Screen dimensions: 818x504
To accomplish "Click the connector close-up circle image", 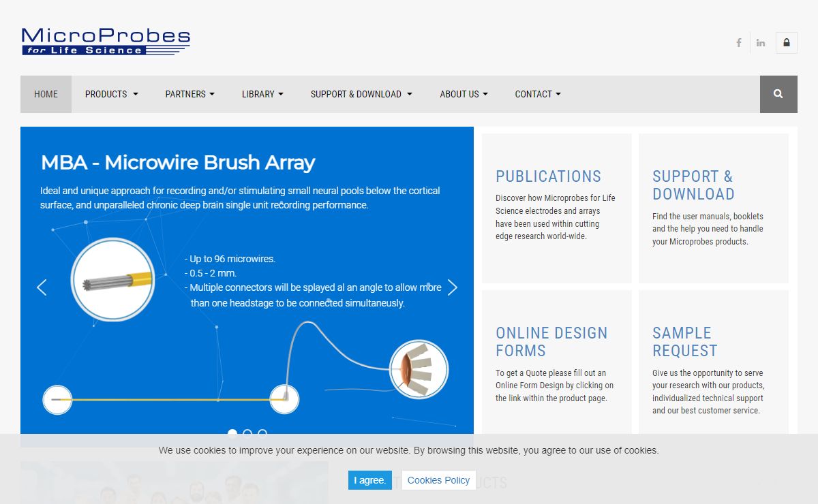I will point(419,369).
